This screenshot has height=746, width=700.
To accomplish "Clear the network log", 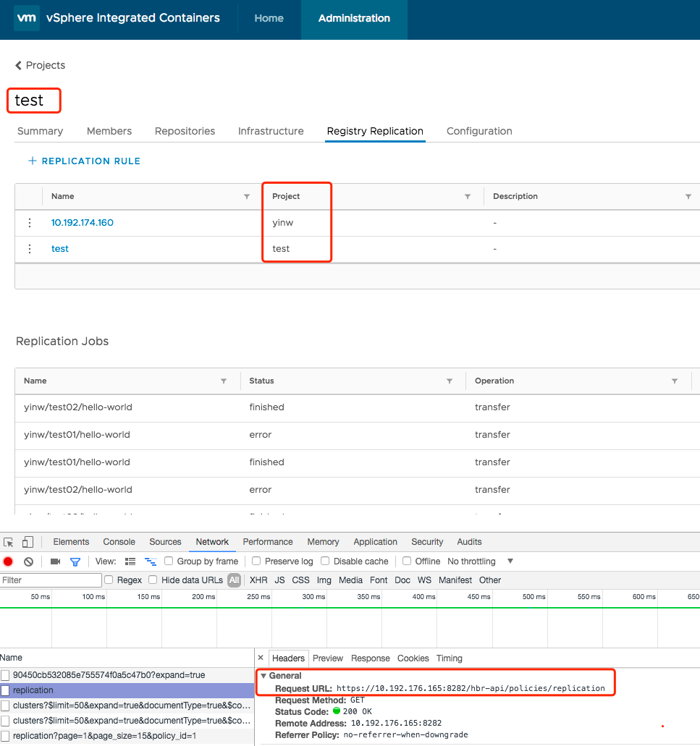I will click(28, 561).
